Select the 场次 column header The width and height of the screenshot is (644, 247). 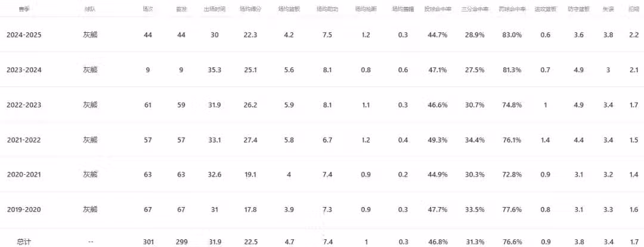[148, 10]
